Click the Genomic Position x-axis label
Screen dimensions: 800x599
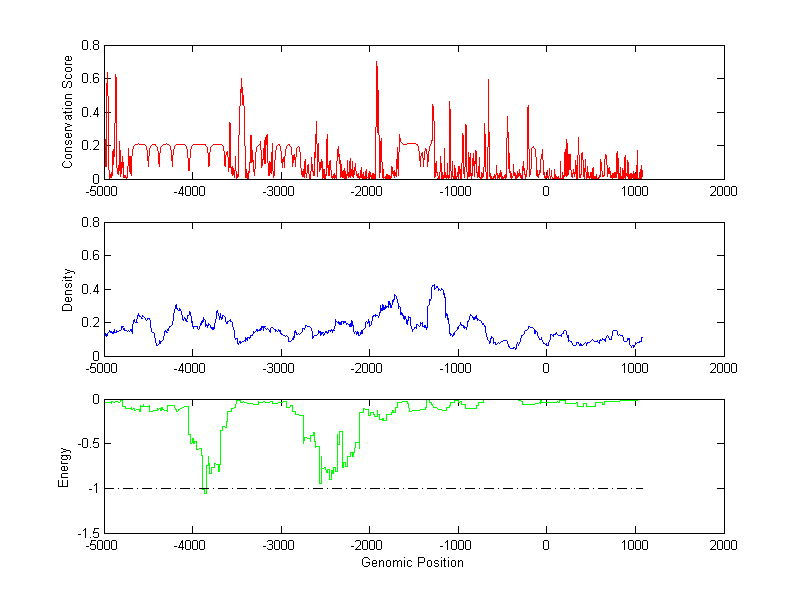point(413,563)
